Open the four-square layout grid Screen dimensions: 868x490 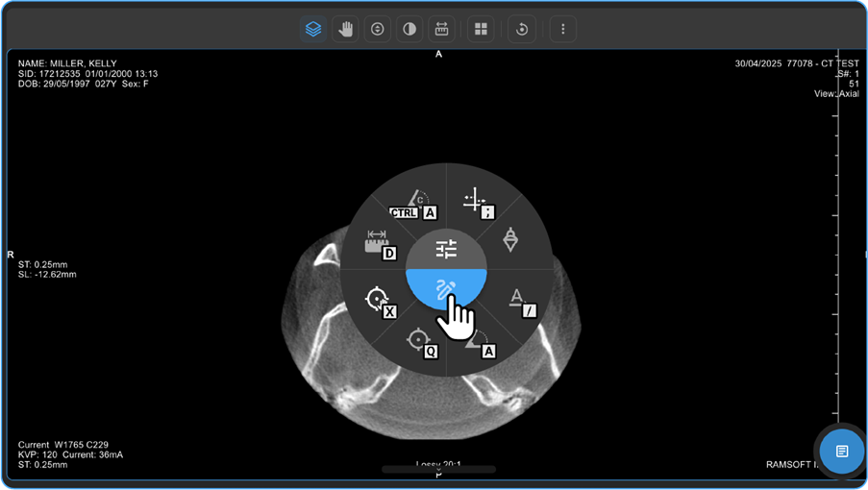pyautogui.click(x=481, y=29)
